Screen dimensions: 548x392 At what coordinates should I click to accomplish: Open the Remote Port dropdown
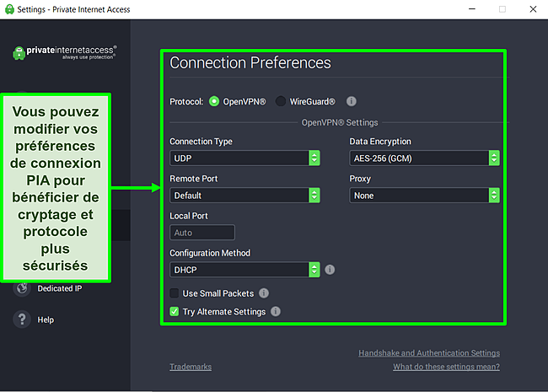pyautogui.click(x=244, y=196)
